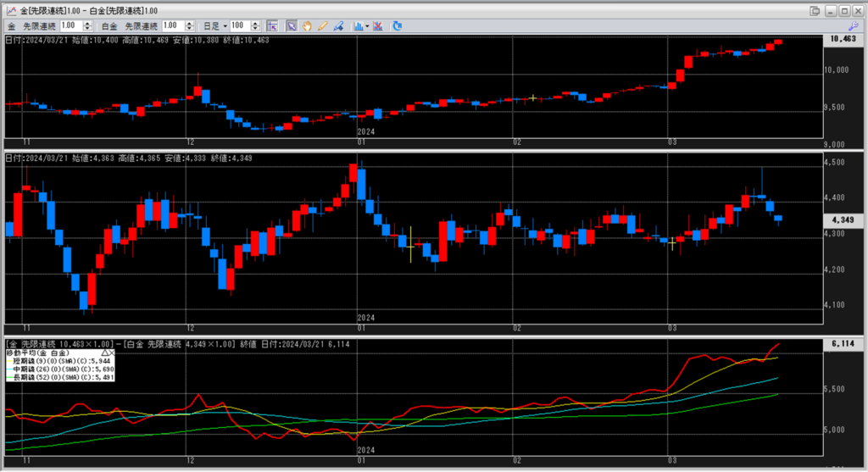Click the detach window icon in title bar

815,10
